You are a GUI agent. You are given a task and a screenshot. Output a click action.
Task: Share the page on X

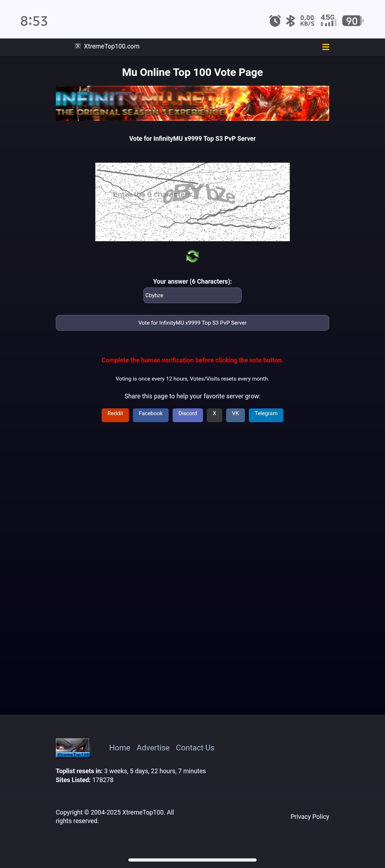(x=215, y=415)
